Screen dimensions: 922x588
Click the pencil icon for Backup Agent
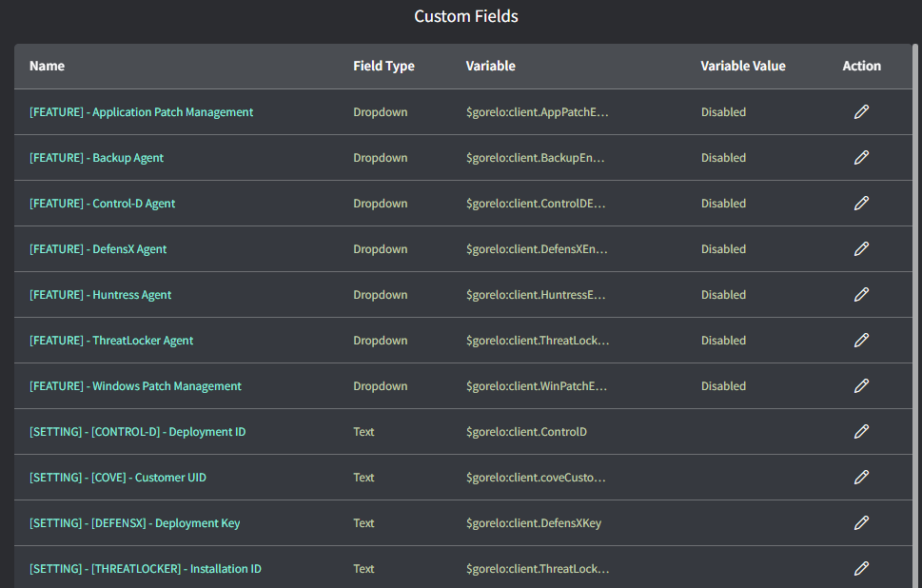(x=861, y=158)
